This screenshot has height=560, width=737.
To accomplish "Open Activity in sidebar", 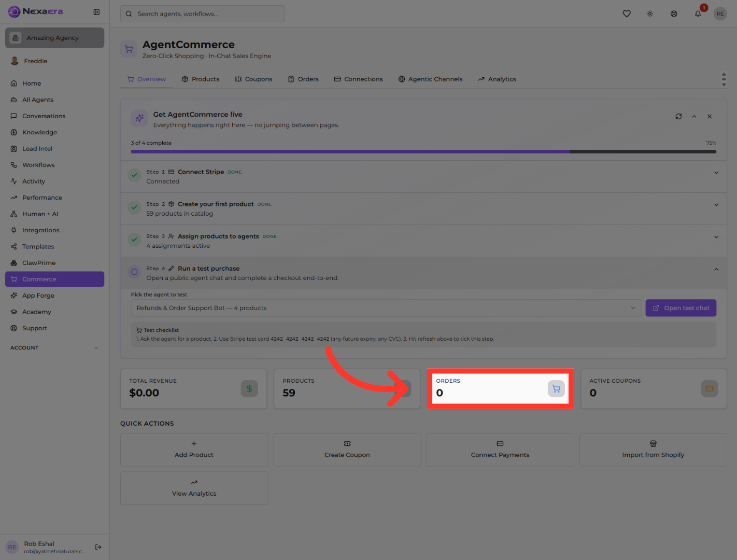I will click(x=54, y=181).
